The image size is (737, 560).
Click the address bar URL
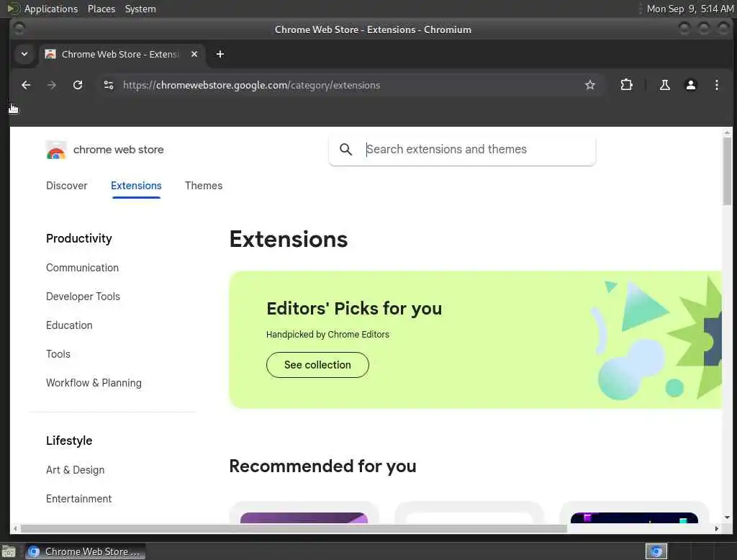point(251,85)
